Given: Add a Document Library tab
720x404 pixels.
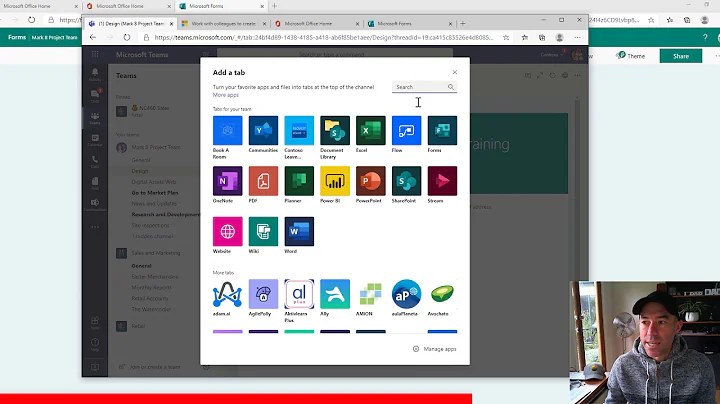Looking at the screenshot, I should pyautogui.click(x=335, y=130).
